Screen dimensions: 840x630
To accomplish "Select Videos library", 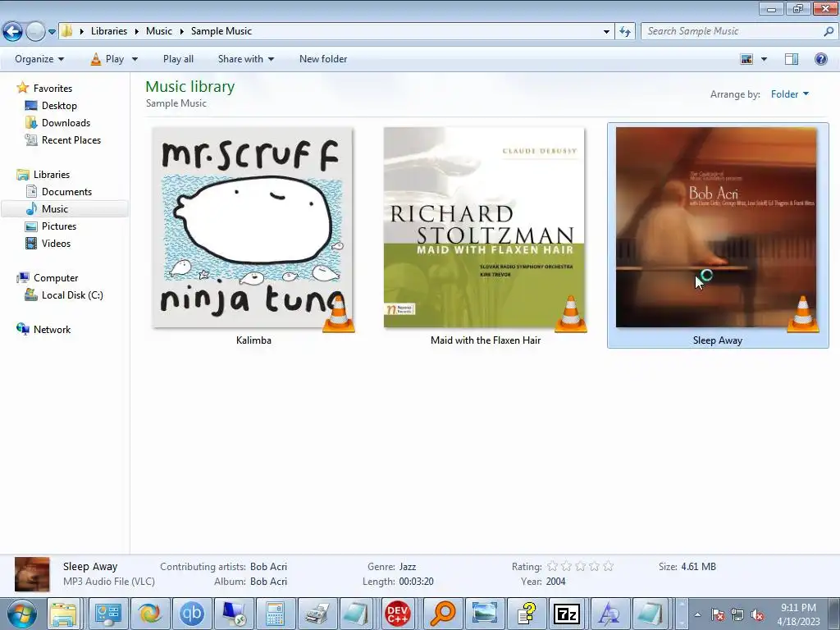I will tap(56, 243).
